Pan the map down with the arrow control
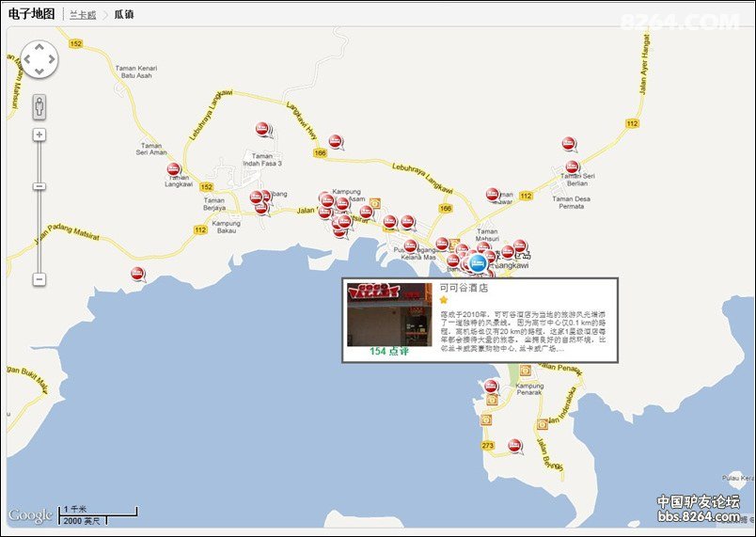 click(x=39, y=71)
